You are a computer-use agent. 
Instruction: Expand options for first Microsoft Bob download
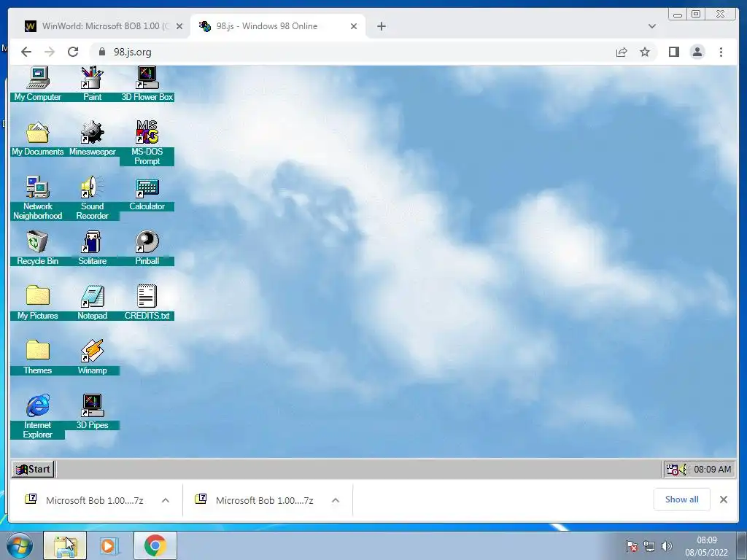point(166,500)
